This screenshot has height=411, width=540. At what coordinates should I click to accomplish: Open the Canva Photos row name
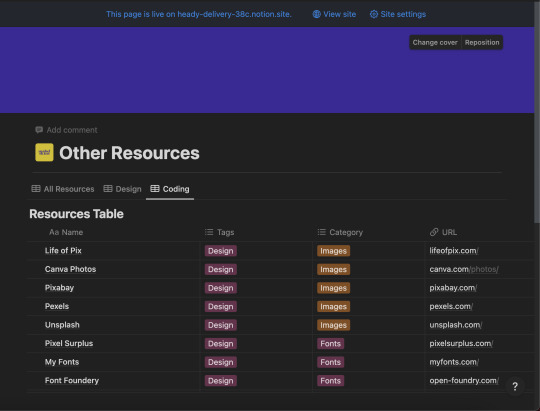click(70, 269)
